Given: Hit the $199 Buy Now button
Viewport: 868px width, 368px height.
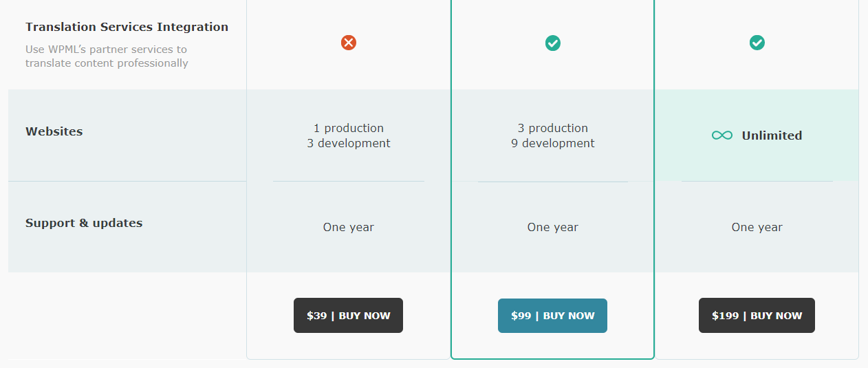Looking at the screenshot, I should 757,316.
